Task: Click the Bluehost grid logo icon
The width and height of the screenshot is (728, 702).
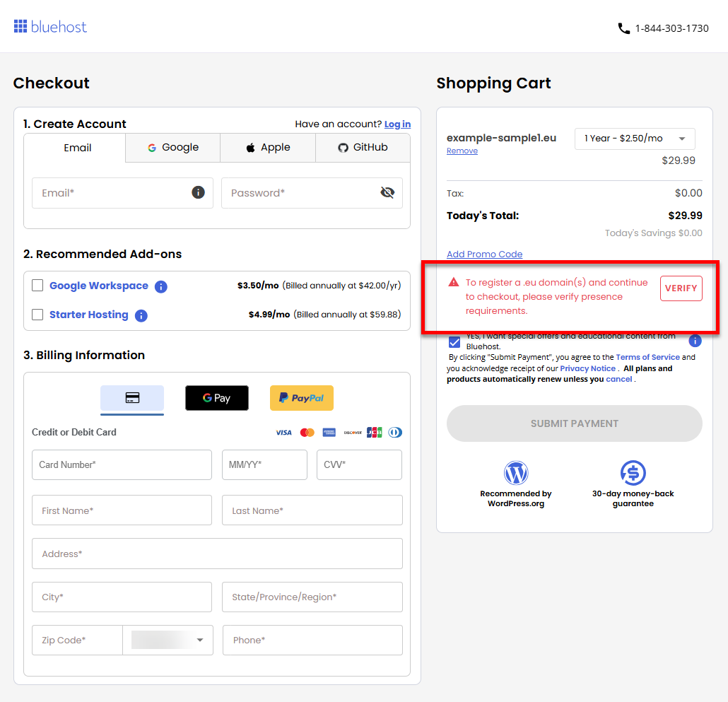Action: tap(20, 26)
